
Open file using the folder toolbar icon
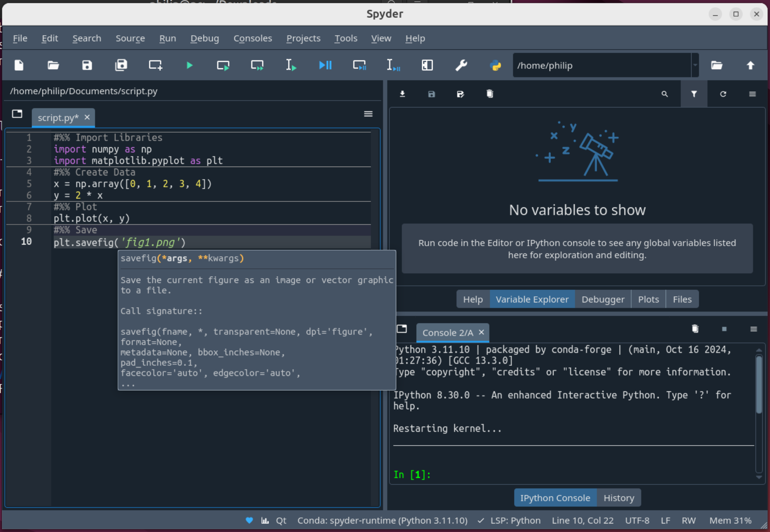click(x=53, y=65)
